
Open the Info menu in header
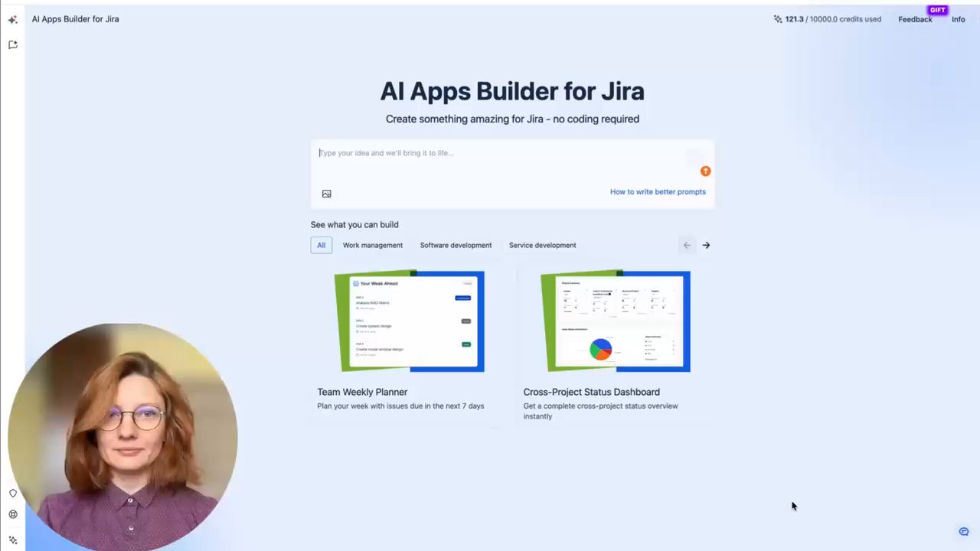point(959,19)
